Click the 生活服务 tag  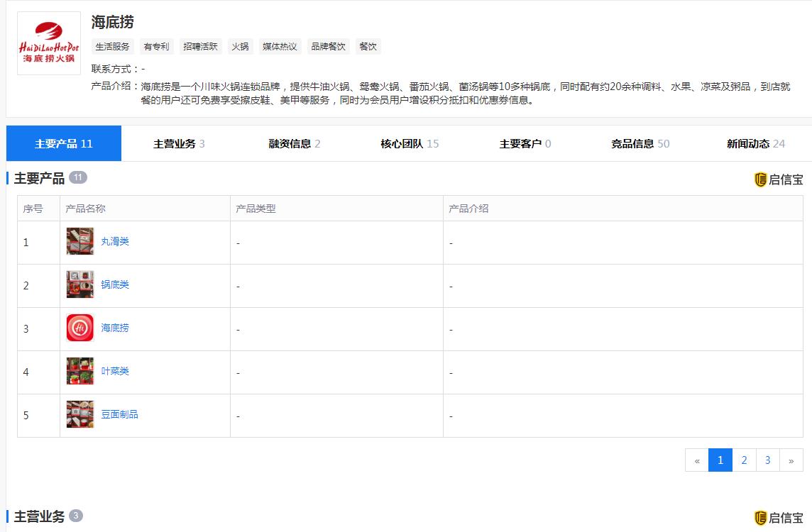tap(112, 47)
